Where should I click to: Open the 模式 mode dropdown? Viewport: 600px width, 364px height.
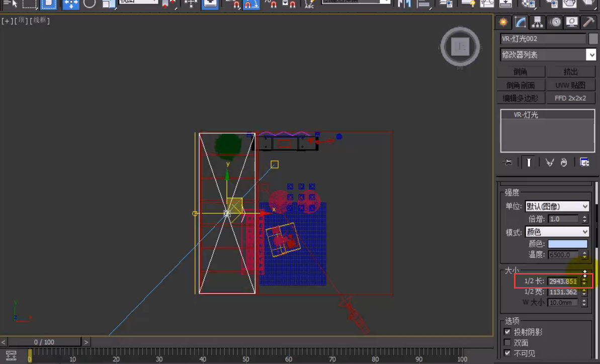tap(557, 232)
